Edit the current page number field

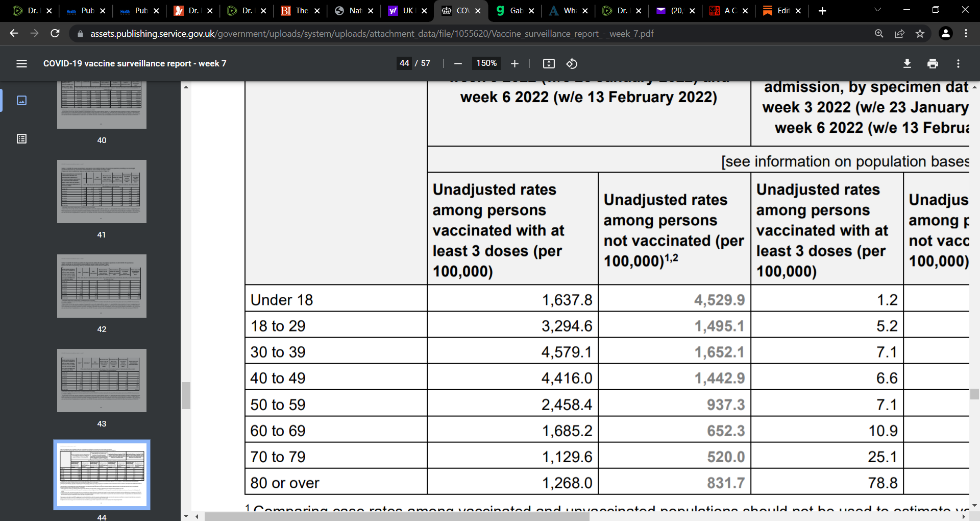[404, 63]
